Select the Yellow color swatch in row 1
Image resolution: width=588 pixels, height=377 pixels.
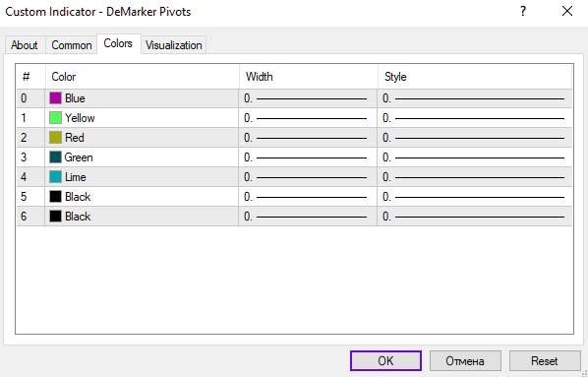coord(55,118)
